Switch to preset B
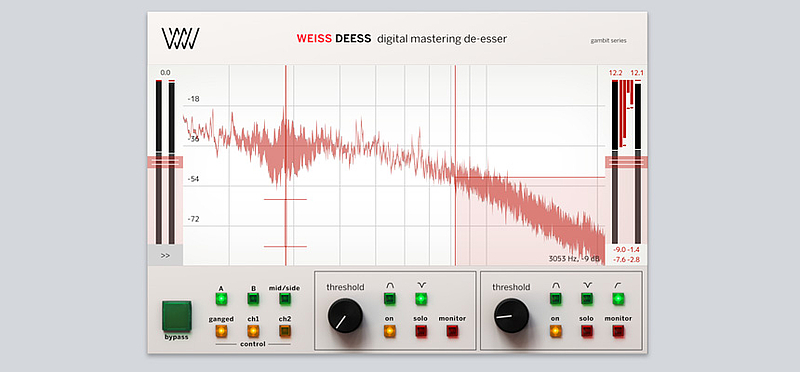 (253, 299)
